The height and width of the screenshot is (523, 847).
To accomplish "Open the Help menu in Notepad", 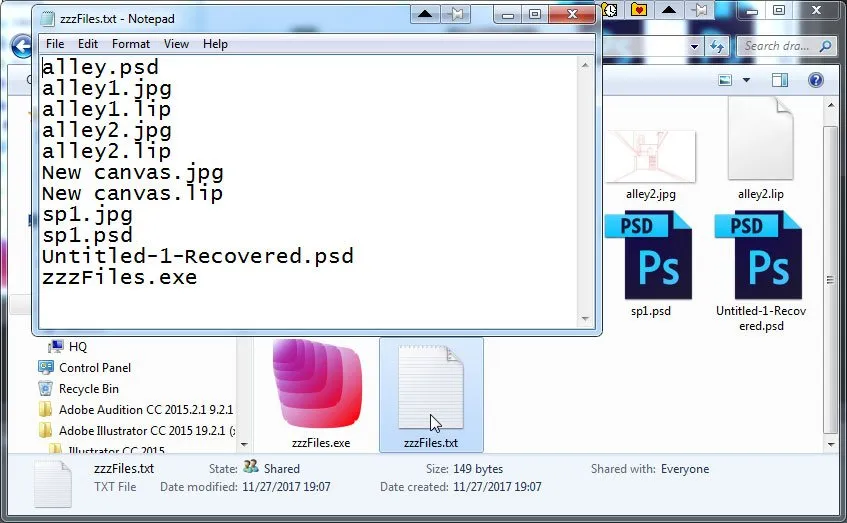I will tap(215, 44).
